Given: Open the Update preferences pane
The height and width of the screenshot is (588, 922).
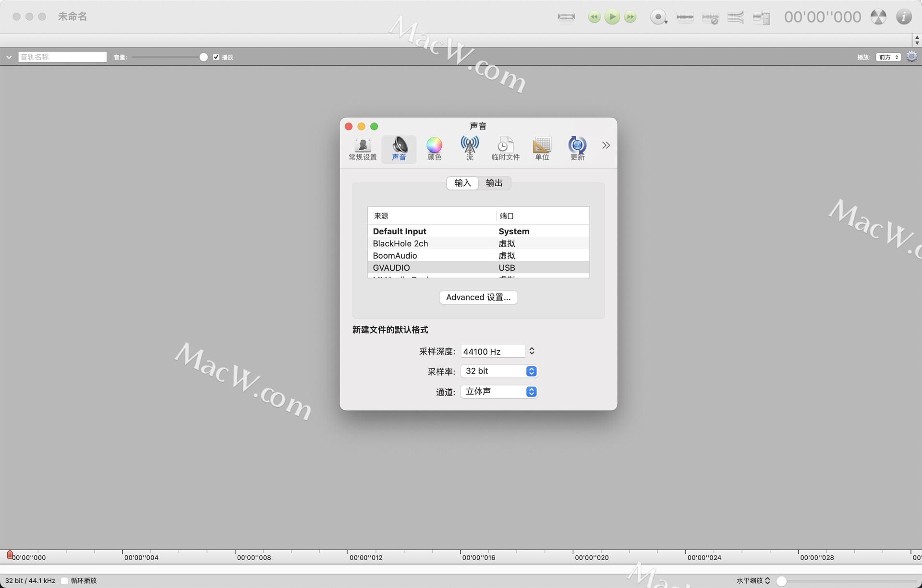Looking at the screenshot, I should point(577,149).
